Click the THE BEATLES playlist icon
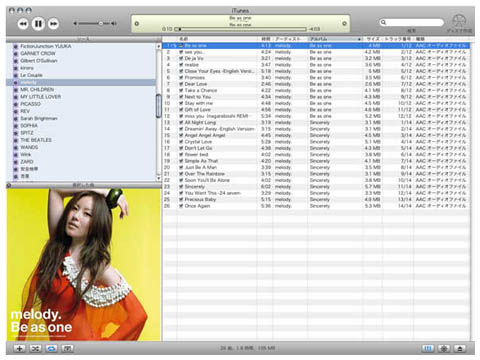480x360 pixels. pyautogui.click(x=15, y=140)
